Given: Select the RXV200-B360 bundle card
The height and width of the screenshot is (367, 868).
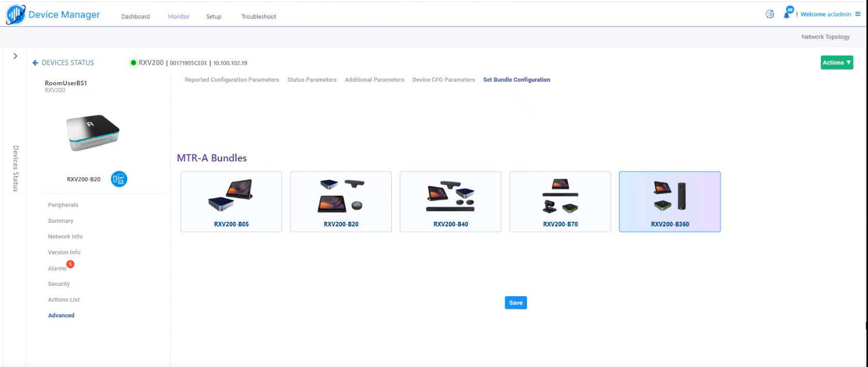Looking at the screenshot, I should pos(670,202).
